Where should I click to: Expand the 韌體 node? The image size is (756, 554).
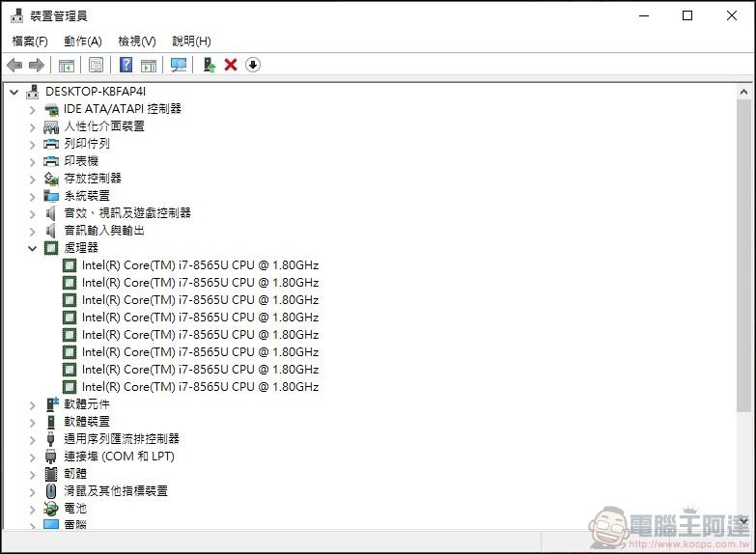[x=32, y=475]
